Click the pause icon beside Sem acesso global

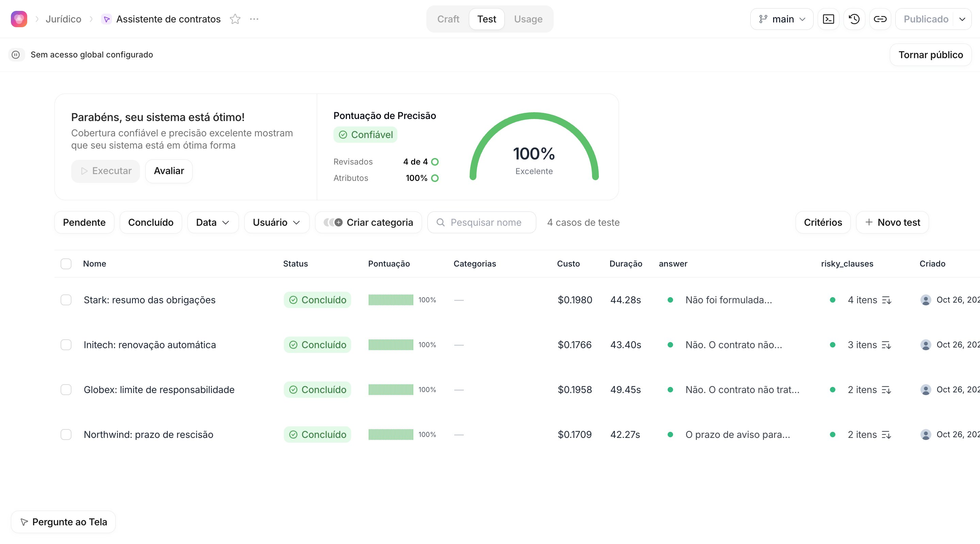tap(16, 55)
